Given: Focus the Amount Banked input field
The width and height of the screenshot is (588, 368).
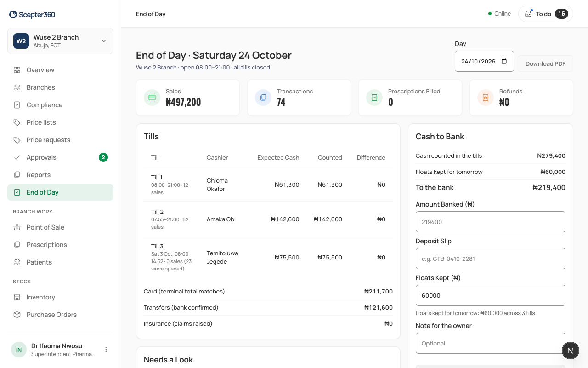Looking at the screenshot, I should (x=491, y=222).
